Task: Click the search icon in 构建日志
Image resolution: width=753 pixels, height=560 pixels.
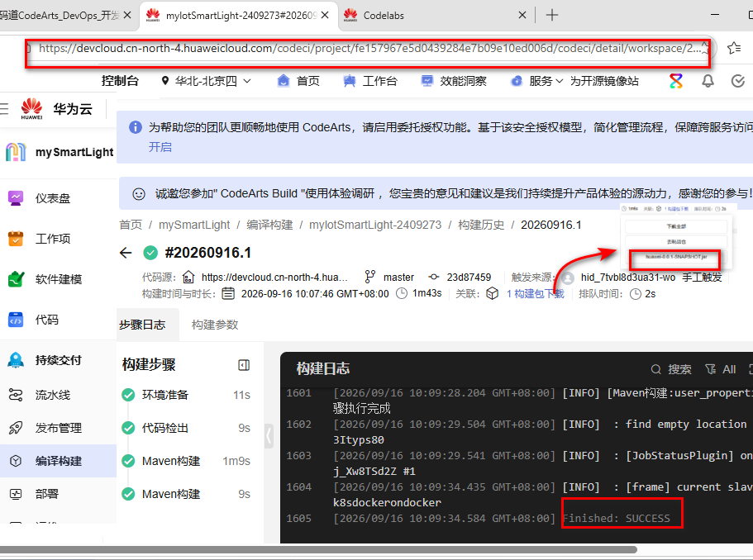Action: tap(655, 369)
